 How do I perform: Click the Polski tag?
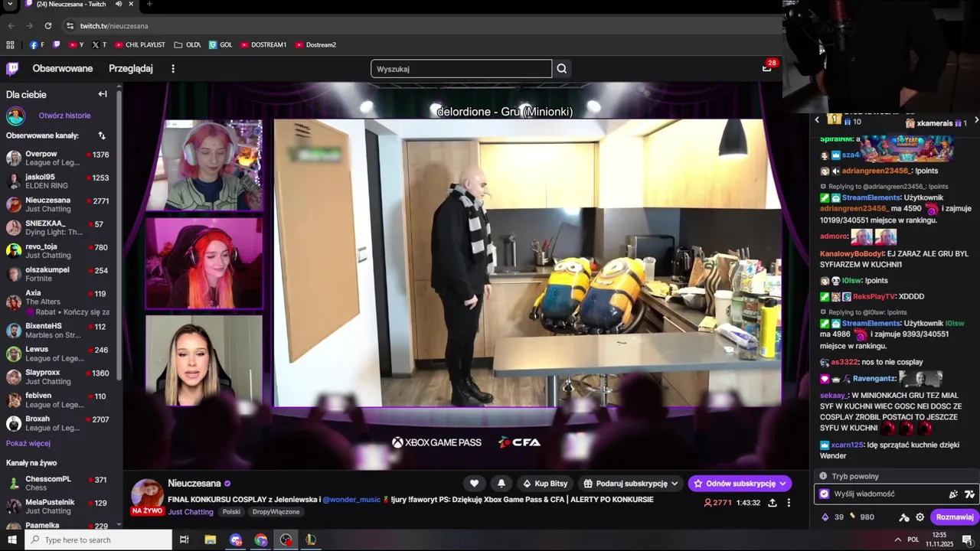click(x=231, y=512)
